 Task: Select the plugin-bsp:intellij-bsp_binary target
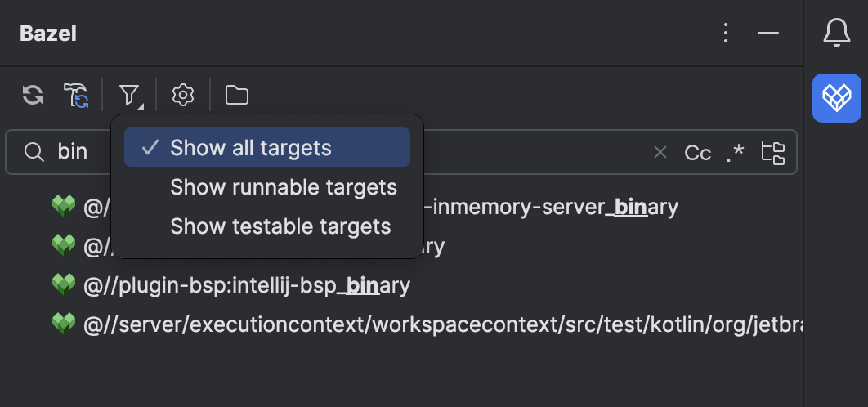(x=246, y=285)
